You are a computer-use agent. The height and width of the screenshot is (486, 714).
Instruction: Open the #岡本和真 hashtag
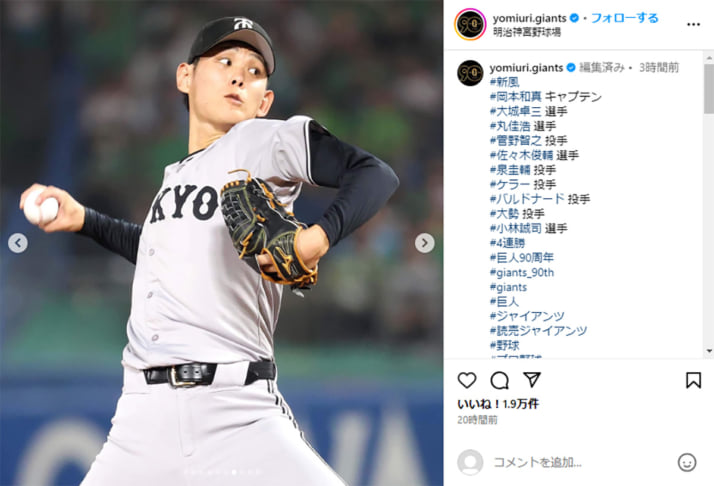(x=515, y=97)
